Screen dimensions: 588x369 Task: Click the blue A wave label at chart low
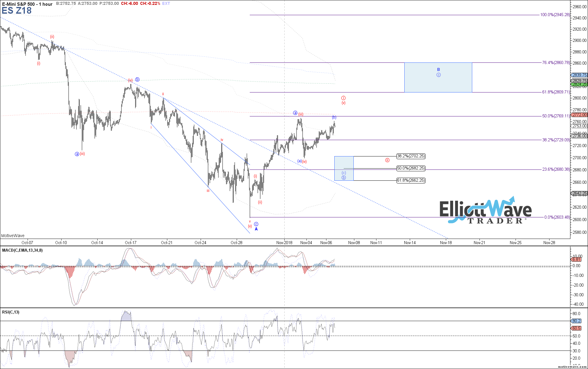256,229
